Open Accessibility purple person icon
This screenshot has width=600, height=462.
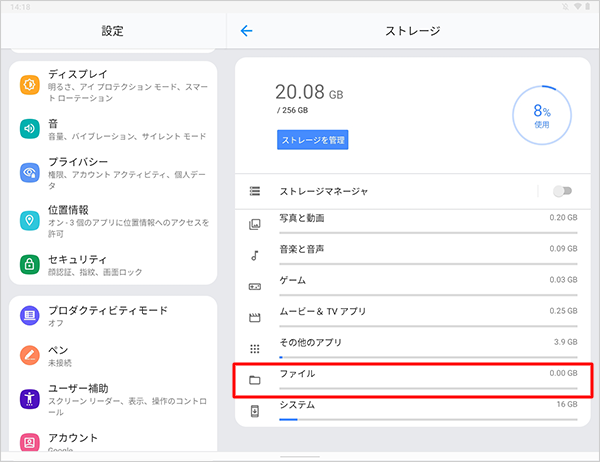point(29,399)
